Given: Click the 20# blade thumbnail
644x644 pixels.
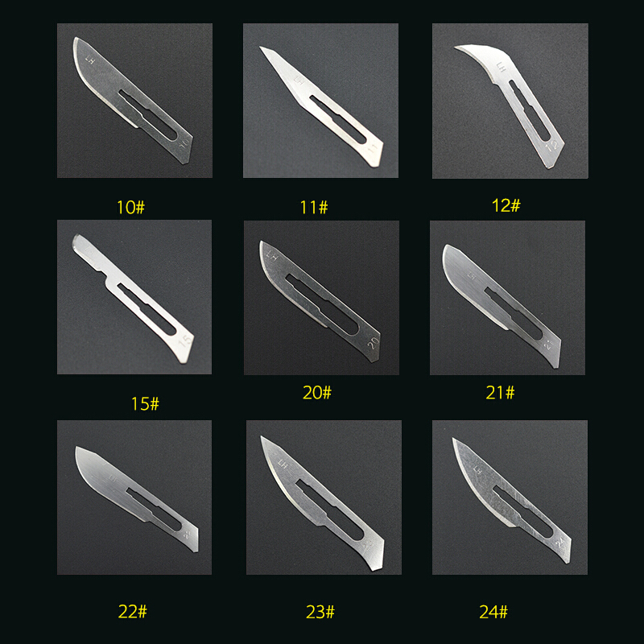Looking at the screenshot, I should [x=321, y=298].
